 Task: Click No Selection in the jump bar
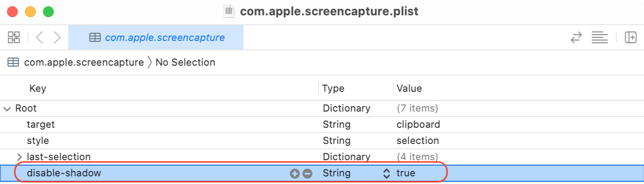pos(185,62)
